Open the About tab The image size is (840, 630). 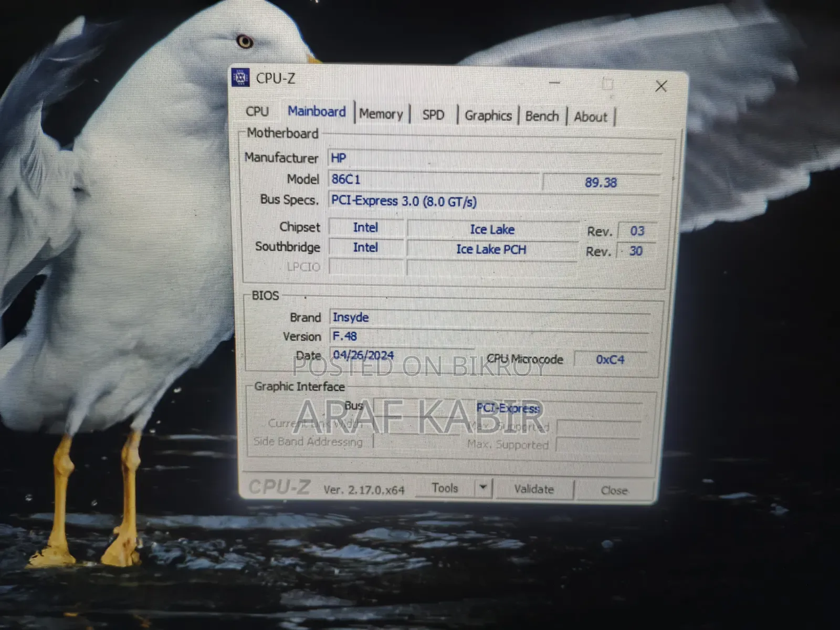click(590, 117)
